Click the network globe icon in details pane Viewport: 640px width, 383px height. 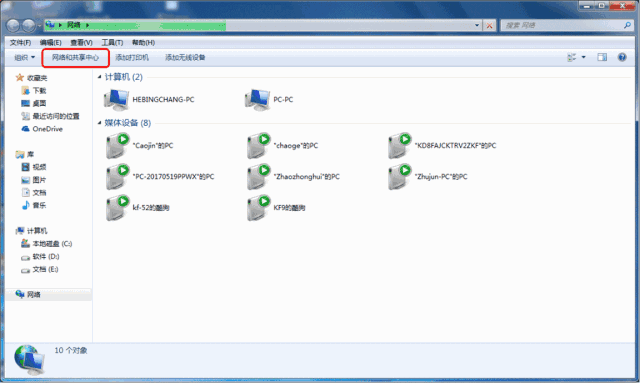(29, 360)
